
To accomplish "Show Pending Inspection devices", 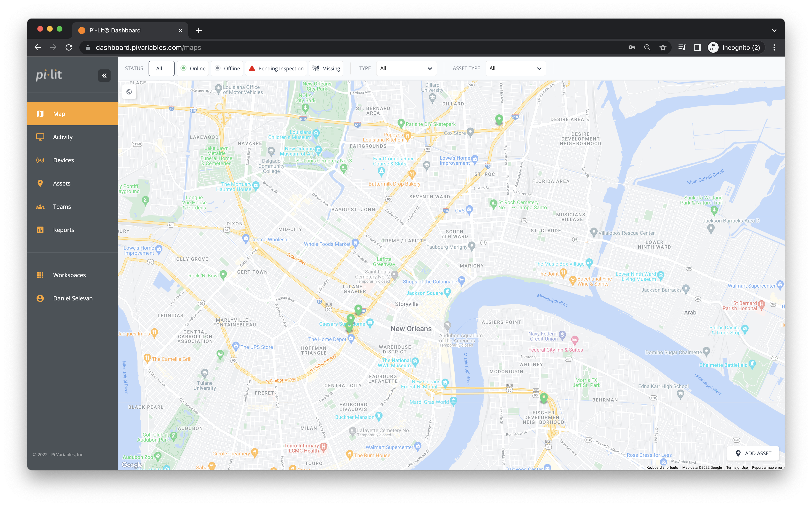I will pos(277,69).
